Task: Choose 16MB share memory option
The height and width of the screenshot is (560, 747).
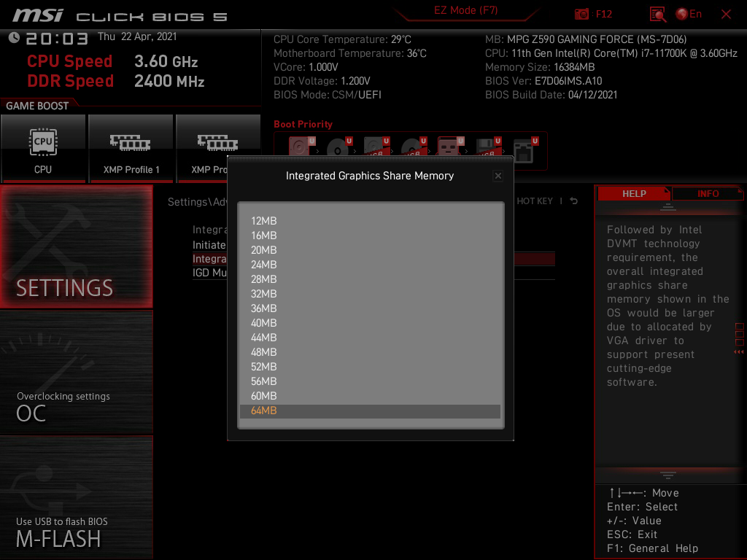Action: tap(370, 236)
